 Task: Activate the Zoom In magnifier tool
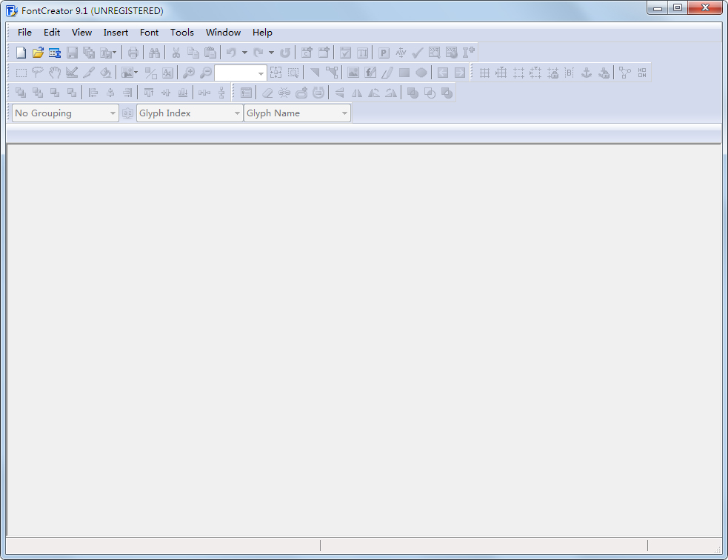(x=187, y=72)
